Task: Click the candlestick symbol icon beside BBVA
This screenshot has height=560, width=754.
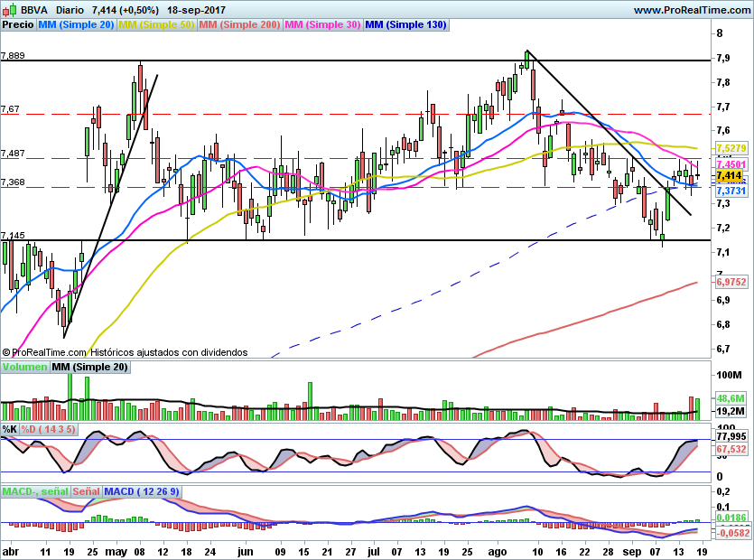Action: click(9, 8)
